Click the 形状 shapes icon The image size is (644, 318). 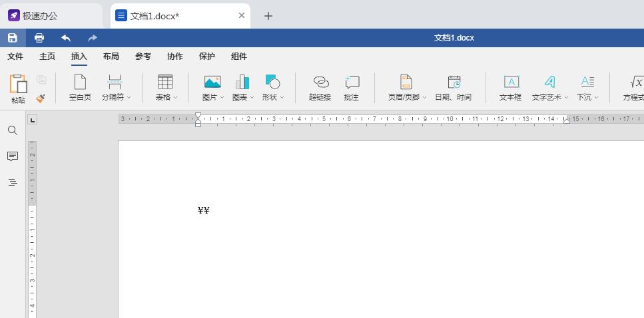272,82
